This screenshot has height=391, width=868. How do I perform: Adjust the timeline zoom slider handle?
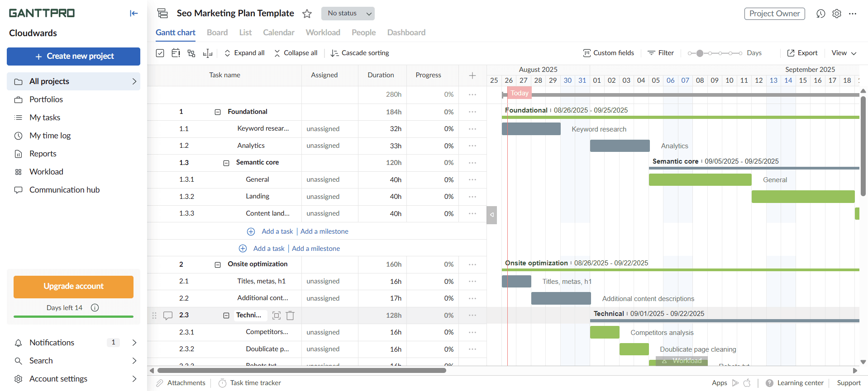pos(700,53)
